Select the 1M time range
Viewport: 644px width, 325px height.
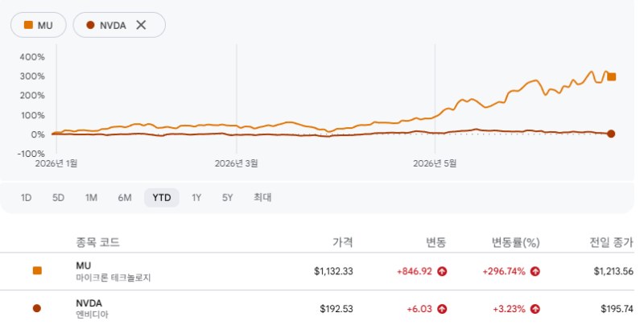click(91, 198)
